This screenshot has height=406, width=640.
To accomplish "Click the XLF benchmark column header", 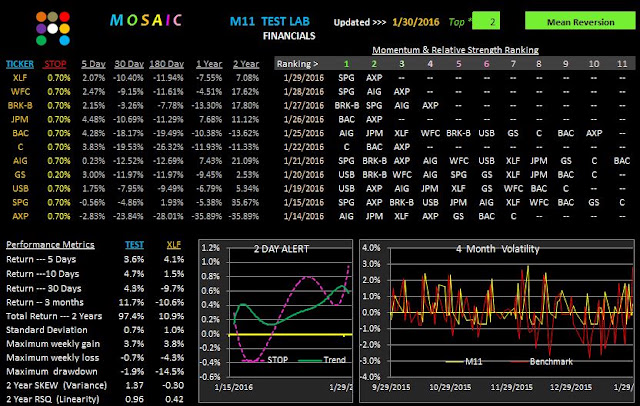I will click(x=173, y=244).
